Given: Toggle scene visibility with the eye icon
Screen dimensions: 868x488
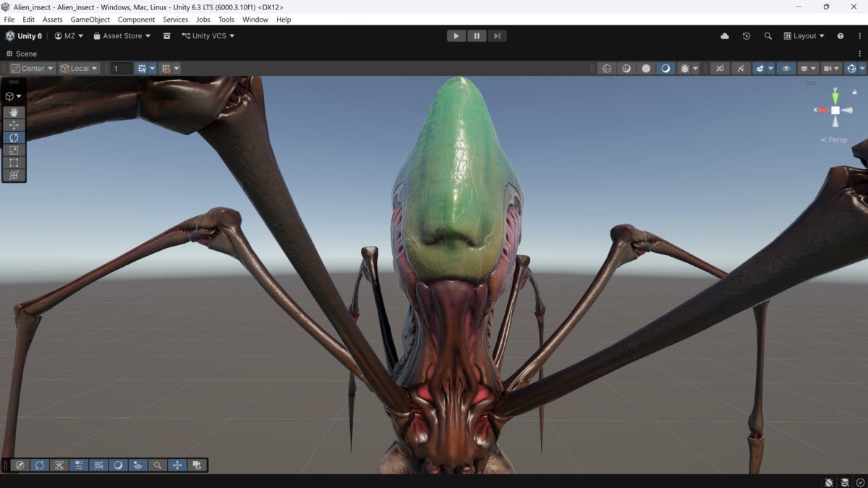Looking at the screenshot, I should coord(786,68).
